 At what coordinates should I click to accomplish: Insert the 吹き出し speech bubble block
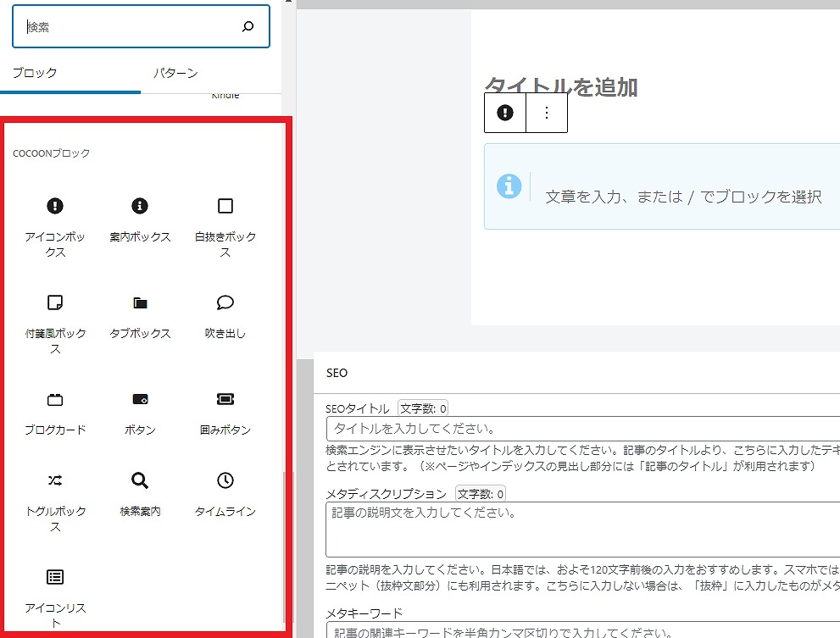point(225,318)
